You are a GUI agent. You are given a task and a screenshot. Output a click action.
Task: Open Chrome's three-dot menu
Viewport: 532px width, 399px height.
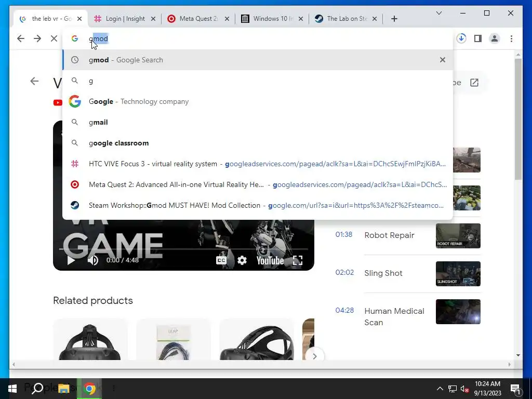point(511,38)
